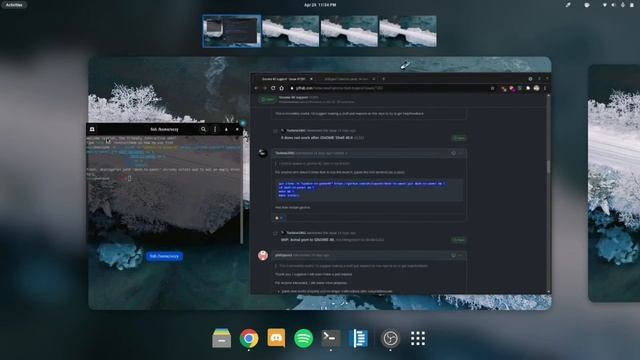Click the network indicator in top bar
The width and height of the screenshot is (640, 360).
[x=604, y=5]
